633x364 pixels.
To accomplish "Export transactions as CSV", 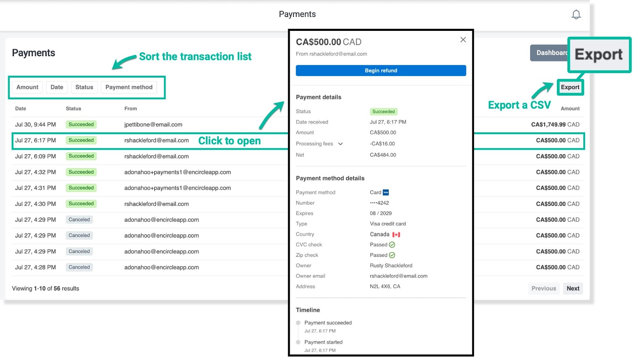I will 570,87.
